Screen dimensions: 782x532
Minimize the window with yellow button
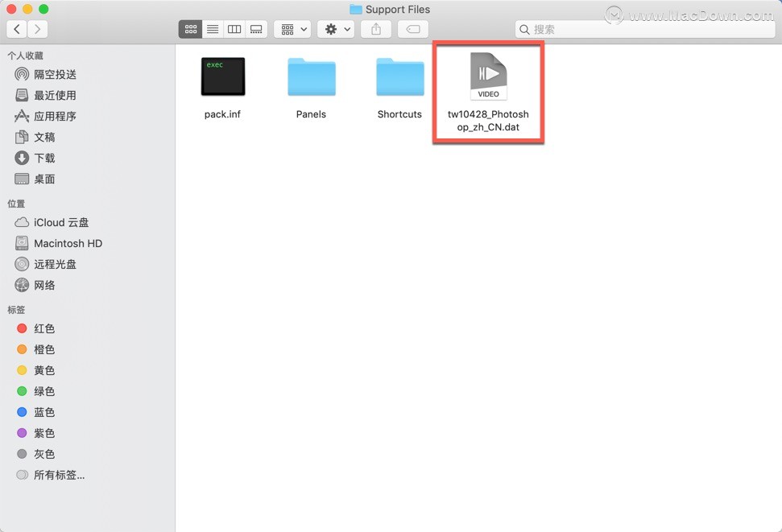[27, 9]
